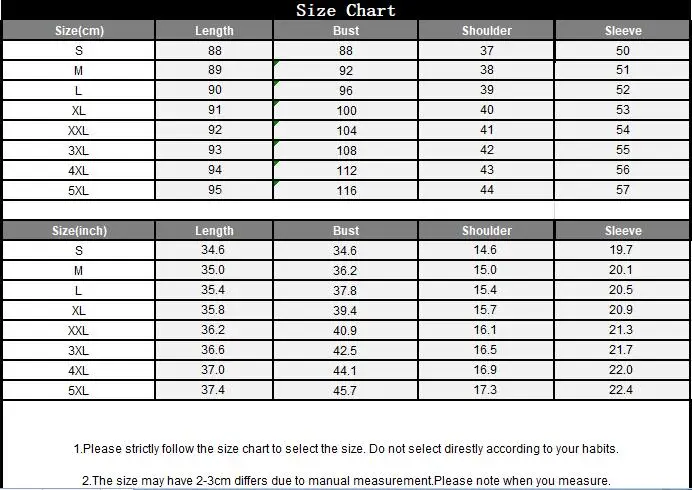Click the sleeve value 57
This screenshot has width=692, height=490.
623,190
